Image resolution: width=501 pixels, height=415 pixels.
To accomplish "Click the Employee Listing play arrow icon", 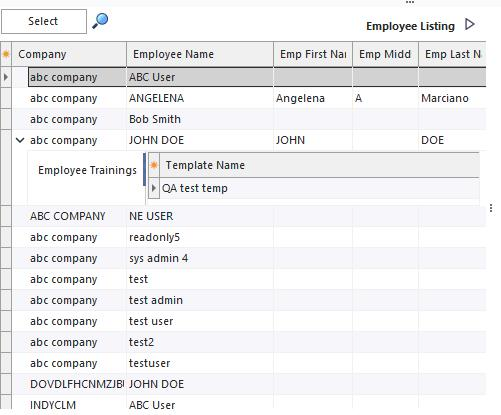I will click(x=470, y=24).
